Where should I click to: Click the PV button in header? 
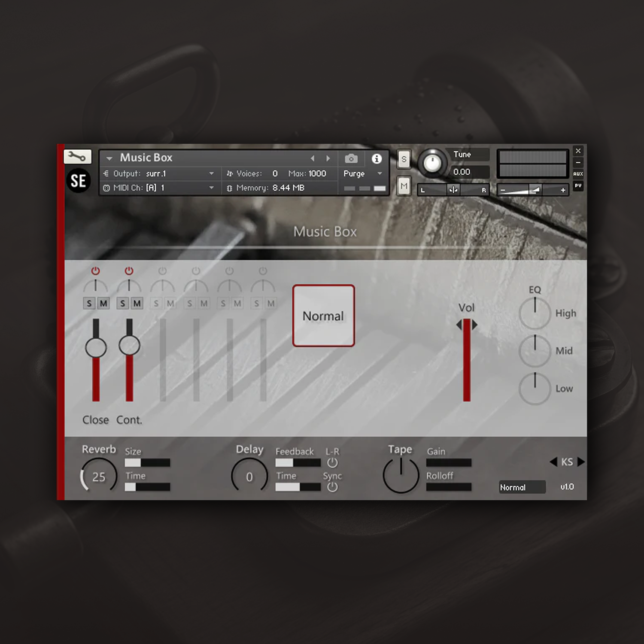click(x=578, y=186)
